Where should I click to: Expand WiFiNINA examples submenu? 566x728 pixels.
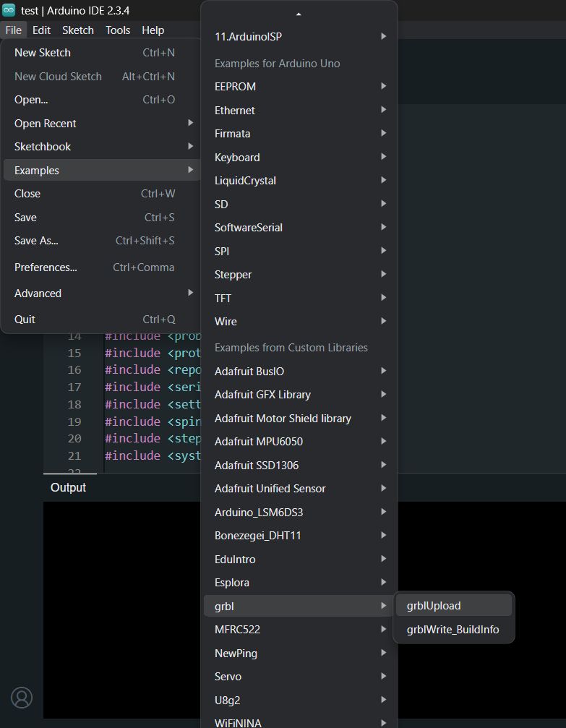coord(299,722)
